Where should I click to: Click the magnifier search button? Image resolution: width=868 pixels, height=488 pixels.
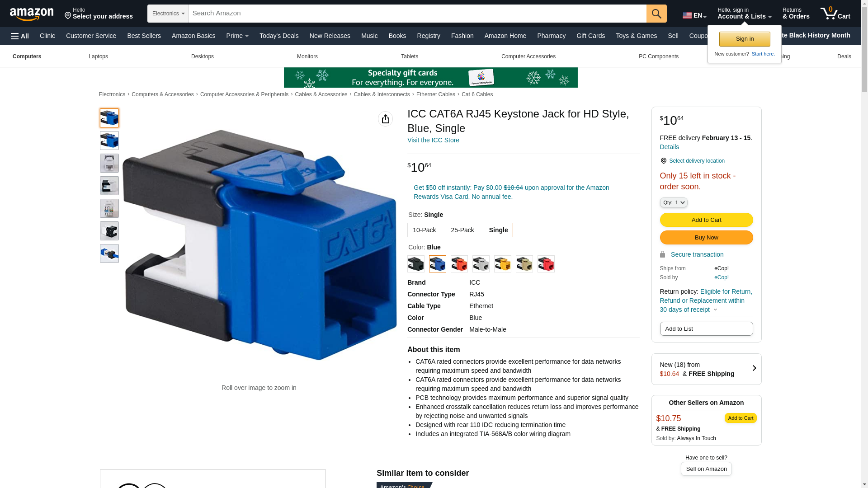tap(656, 14)
